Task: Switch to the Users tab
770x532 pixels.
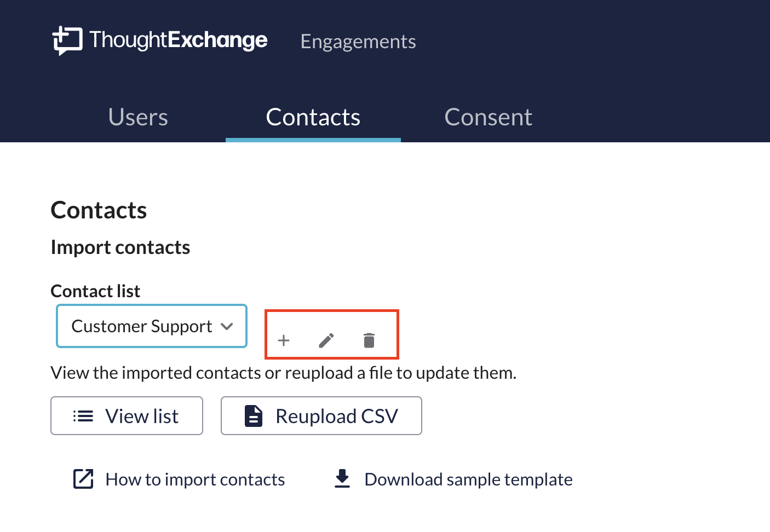Action: tap(138, 117)
